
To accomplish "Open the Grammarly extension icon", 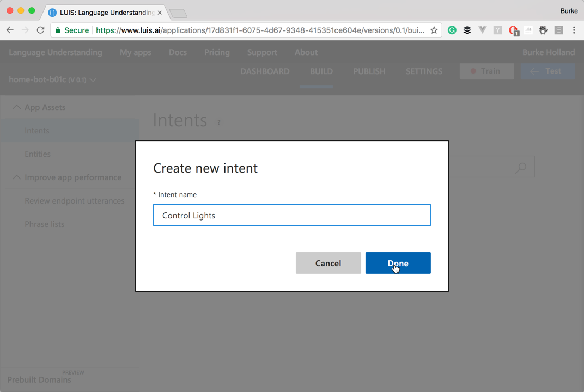I will click(x=452, y=30).
